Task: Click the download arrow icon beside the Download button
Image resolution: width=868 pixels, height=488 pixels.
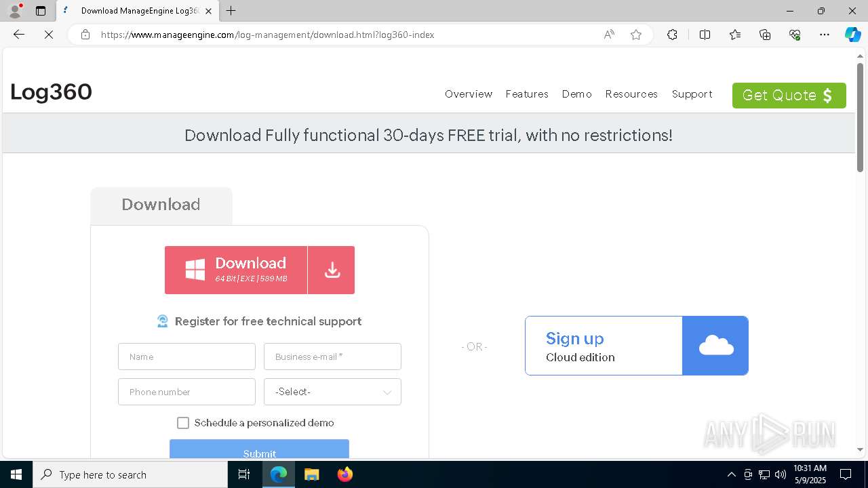Action: point(332,270)
